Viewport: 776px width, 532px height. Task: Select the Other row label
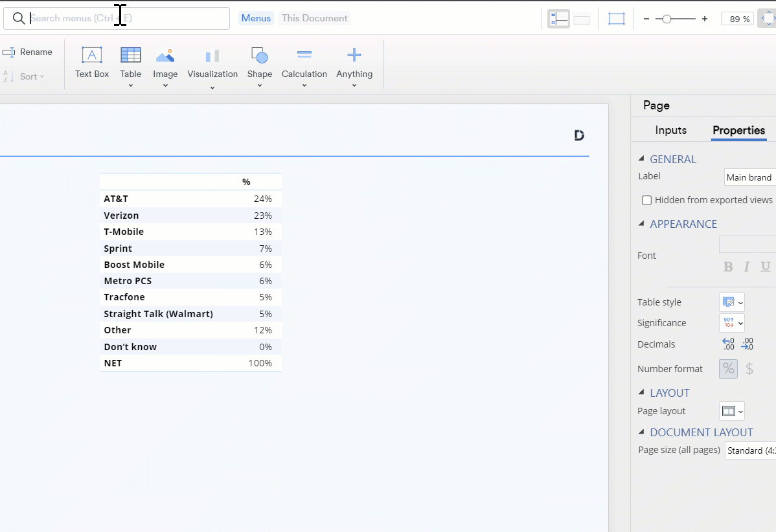click(x=117, y=330)
